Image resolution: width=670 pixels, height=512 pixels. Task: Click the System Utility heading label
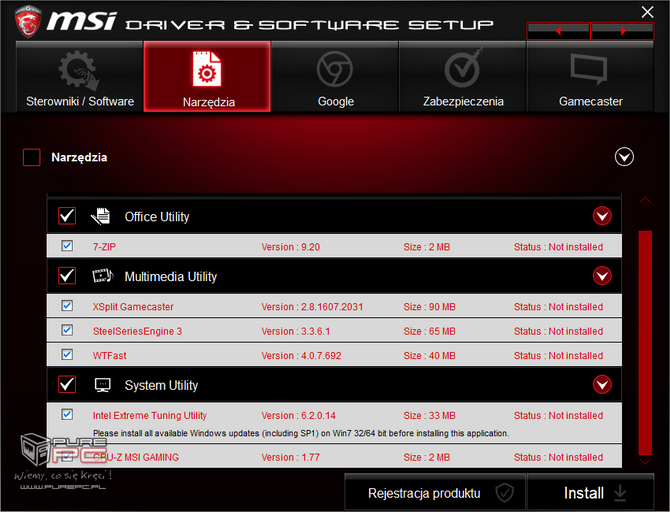pos(161,385)
